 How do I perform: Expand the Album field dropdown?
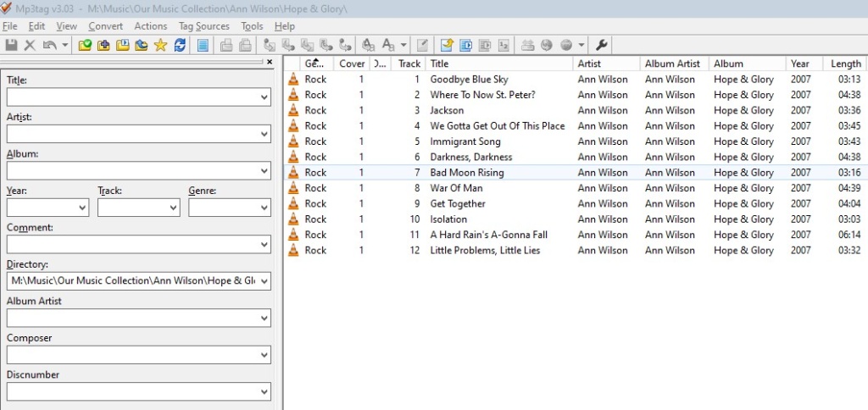[264, 171]
